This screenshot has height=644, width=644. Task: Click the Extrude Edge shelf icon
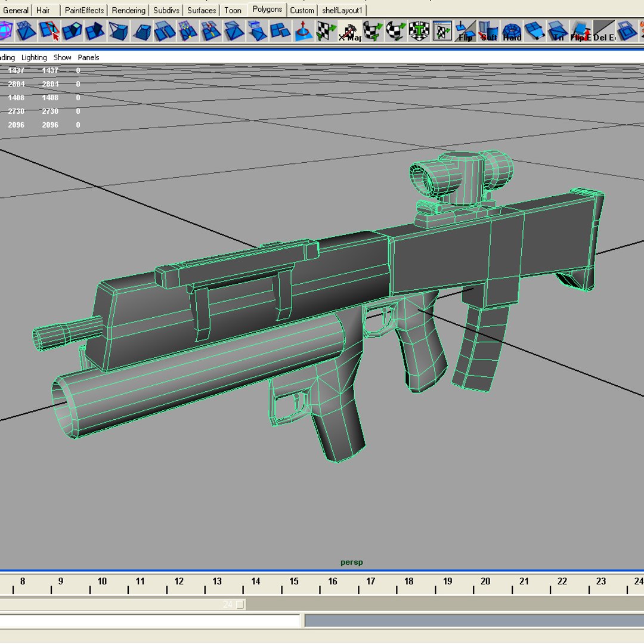click(95, 31)
